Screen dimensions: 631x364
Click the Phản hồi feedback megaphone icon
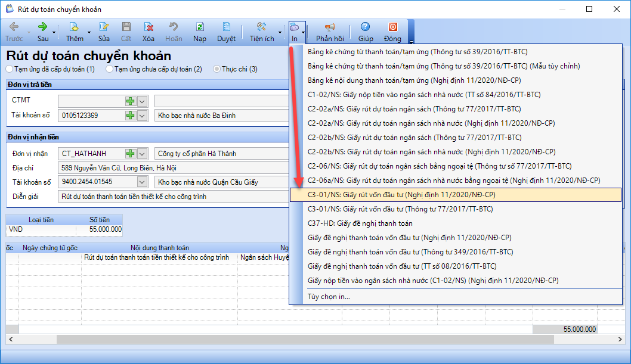pyautogui.click(x=330, y=27)
